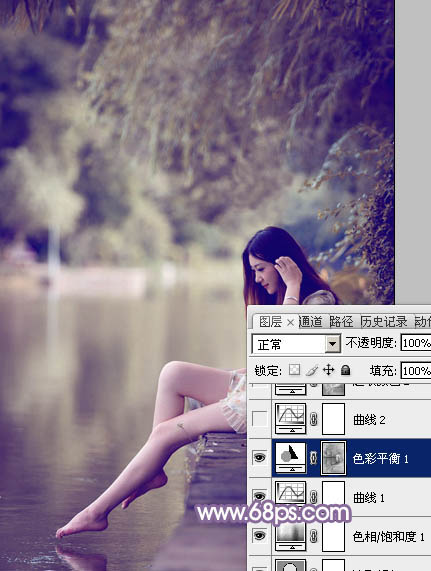Click the link icon on 曲线 1 layer
This screenshot has width=431, height=571.
tap(313, 497)
